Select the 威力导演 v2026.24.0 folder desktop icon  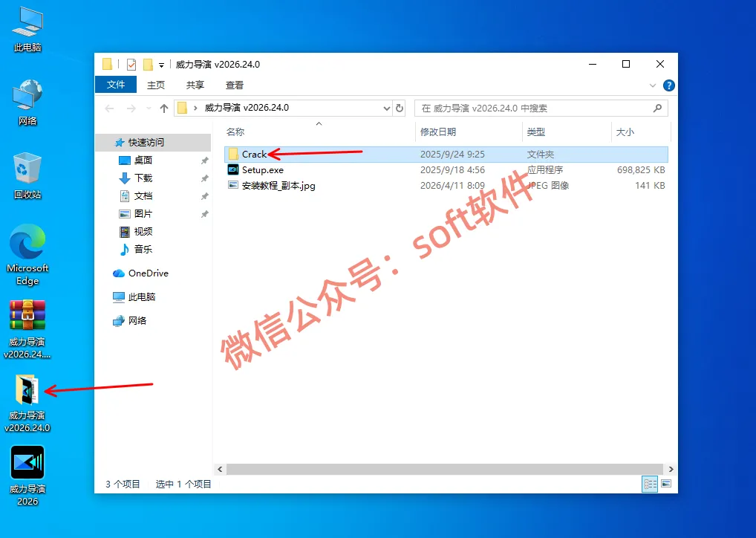27,403
